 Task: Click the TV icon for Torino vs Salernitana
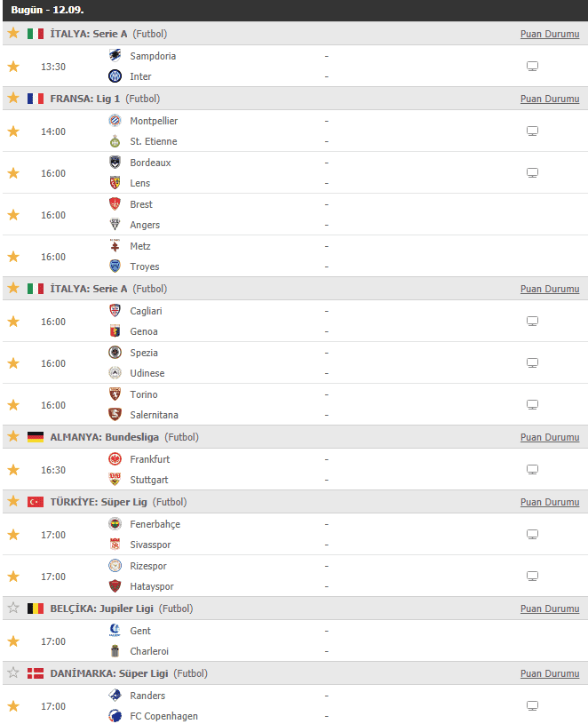[532, 404]
